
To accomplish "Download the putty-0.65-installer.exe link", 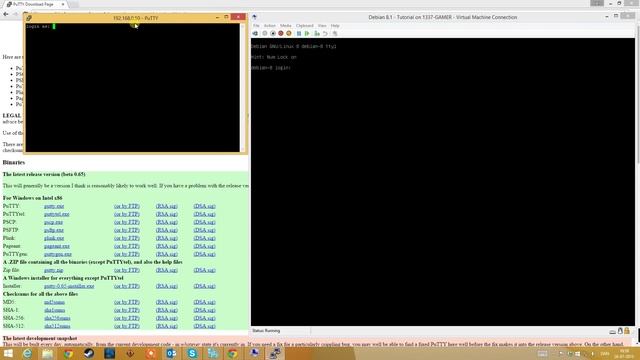I will point(69,286).
